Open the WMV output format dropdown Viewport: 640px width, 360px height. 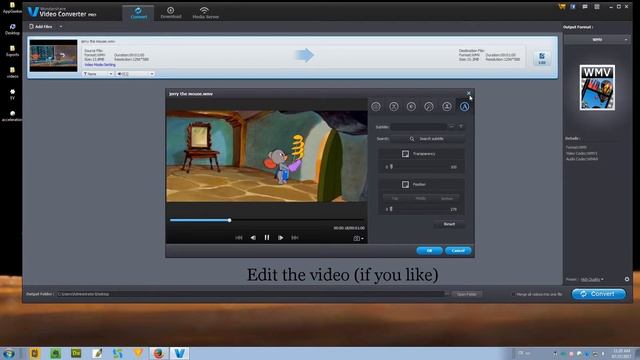click(x=597, y=40)
